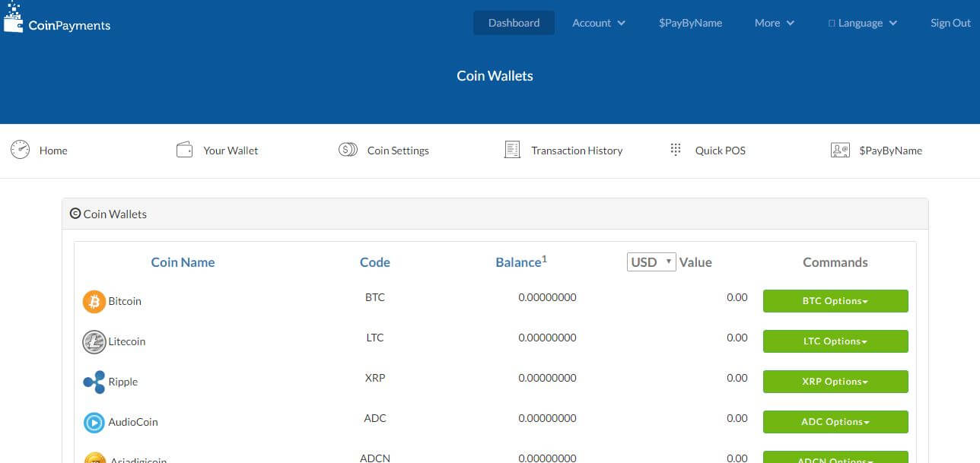Click the Home speedometer icon
Image resolution: width=980 pixels, height=463 pixels.
(x=20, y=150)
